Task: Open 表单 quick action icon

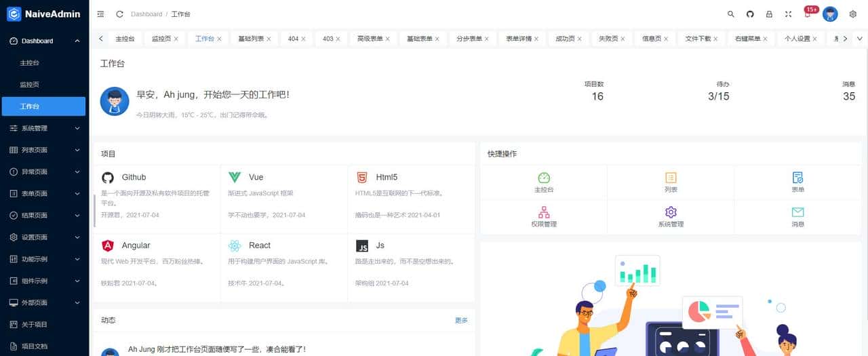Action: 797,178
